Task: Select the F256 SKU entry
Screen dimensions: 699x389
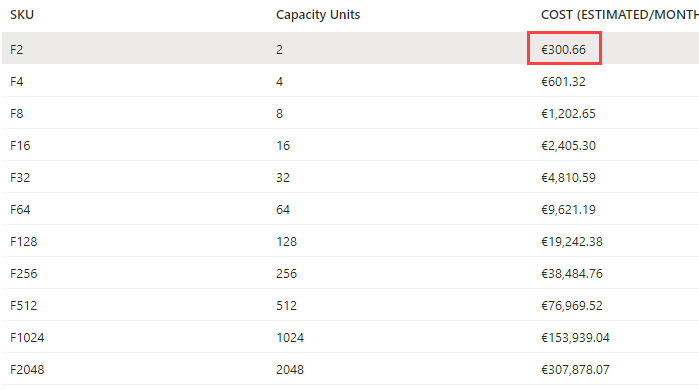Action: pos(24,274)
